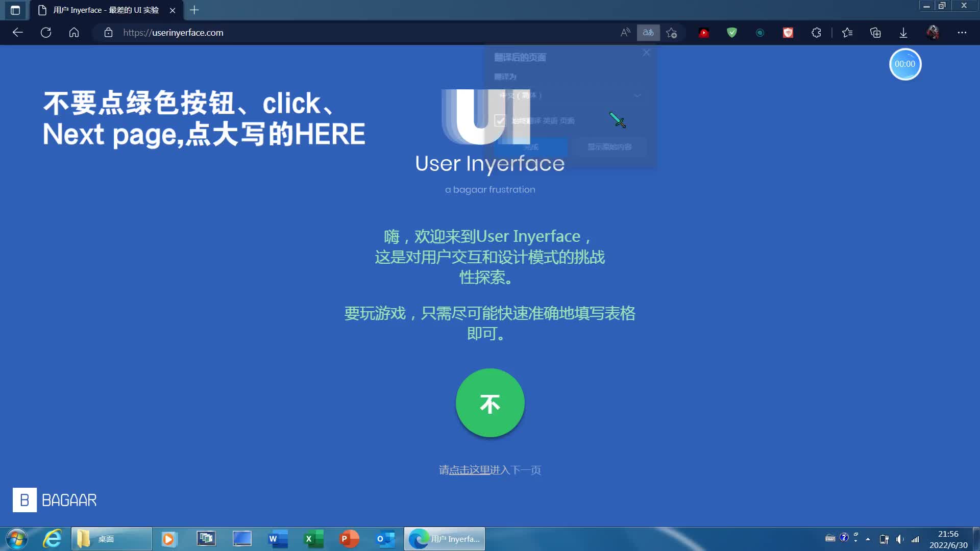Close the faded translate popup

pyautogui.click(x=646, y=53)
